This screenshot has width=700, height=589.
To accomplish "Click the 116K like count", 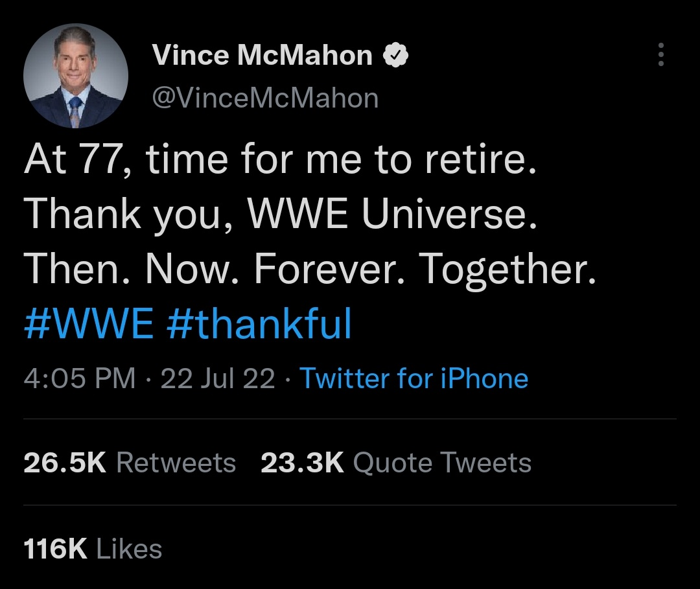I will [55, 549].
